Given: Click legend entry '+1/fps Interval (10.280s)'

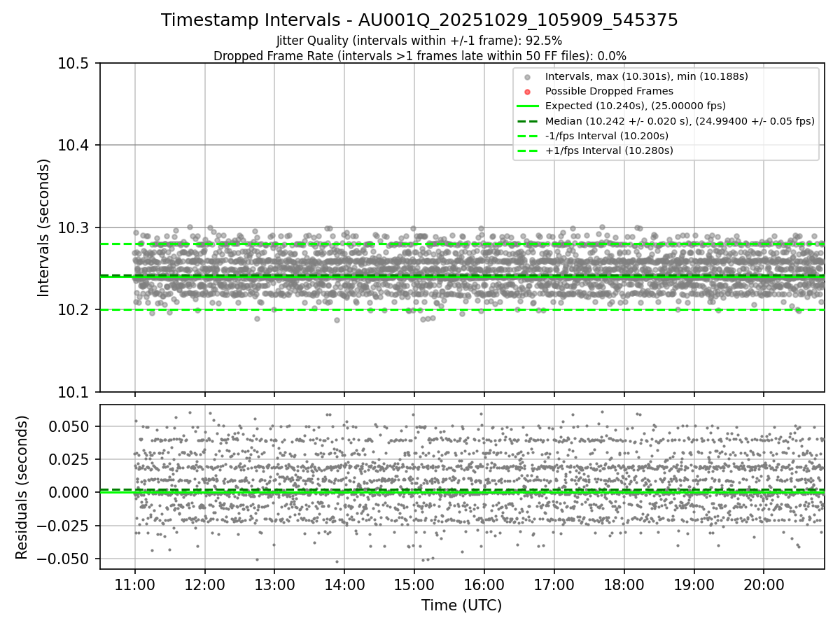Looking at the screenshot, I should pyautogui.click(x=609, y=150).
